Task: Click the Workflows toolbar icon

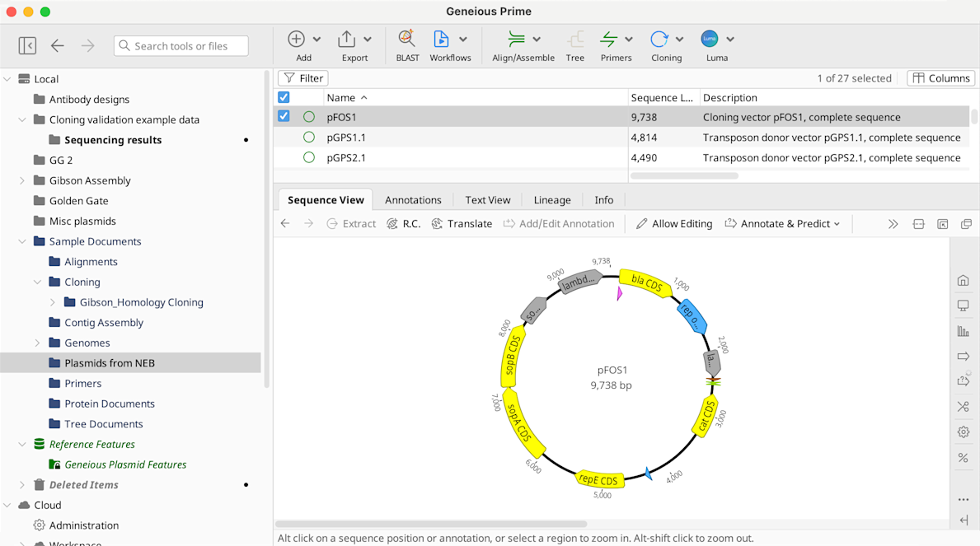Action: 441,39
